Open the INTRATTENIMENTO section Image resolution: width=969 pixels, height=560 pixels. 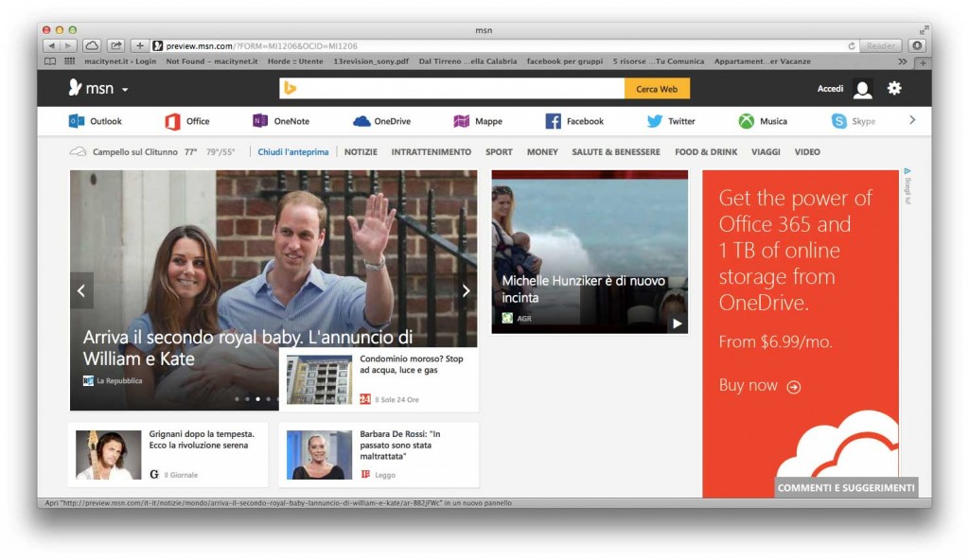point(431,151)
